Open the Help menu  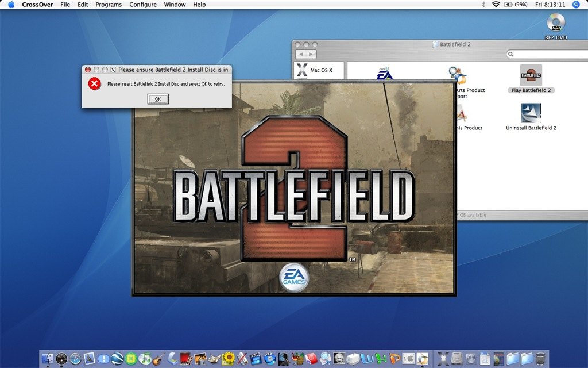click(199, 5)
